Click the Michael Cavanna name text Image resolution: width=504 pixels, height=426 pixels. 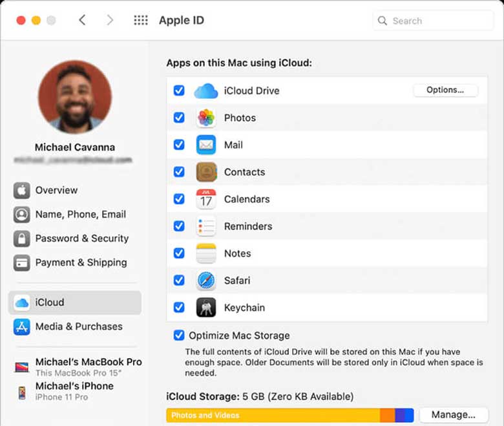point(75,147)
